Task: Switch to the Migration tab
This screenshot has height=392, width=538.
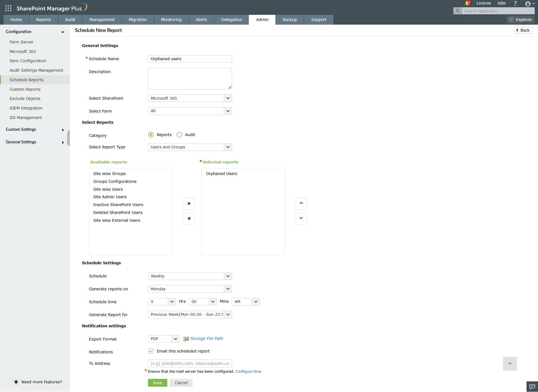Action: click(x=138, y=19)
